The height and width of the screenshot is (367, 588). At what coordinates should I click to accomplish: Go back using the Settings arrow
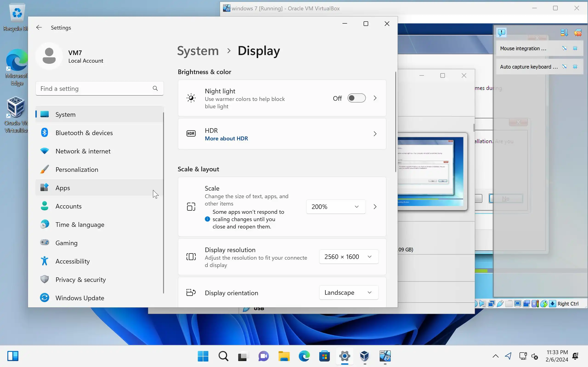39,28
